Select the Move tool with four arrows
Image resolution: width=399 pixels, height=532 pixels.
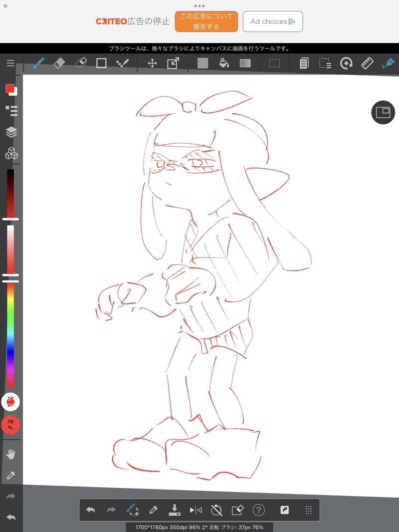pos(152,63)
